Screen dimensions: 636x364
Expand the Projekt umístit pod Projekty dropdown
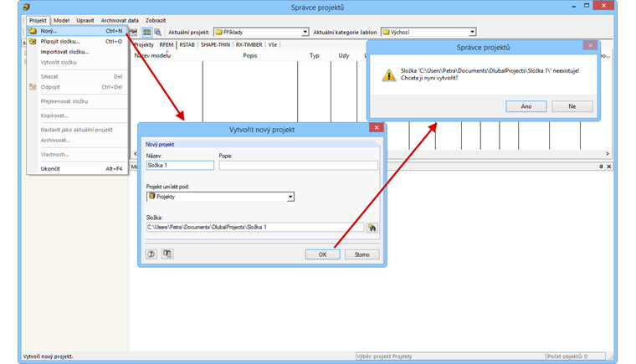[x=290, y=197]
